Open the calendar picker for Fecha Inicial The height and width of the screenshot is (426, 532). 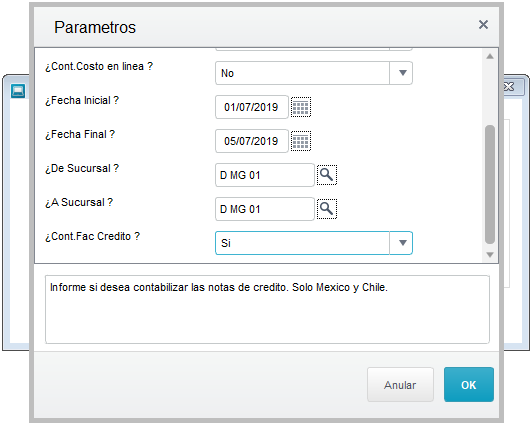click(x=301, y=107)
